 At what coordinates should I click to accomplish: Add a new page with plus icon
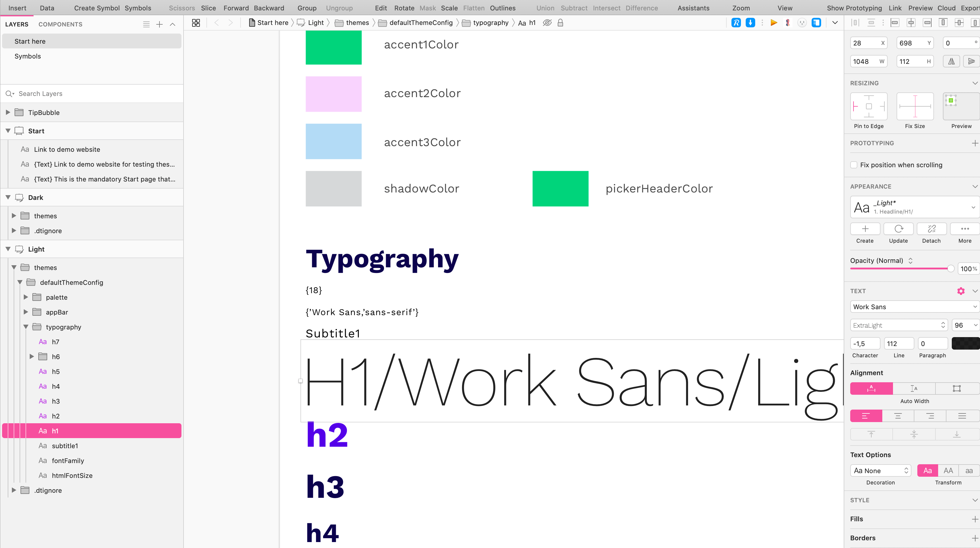click(x=159, y=24)
